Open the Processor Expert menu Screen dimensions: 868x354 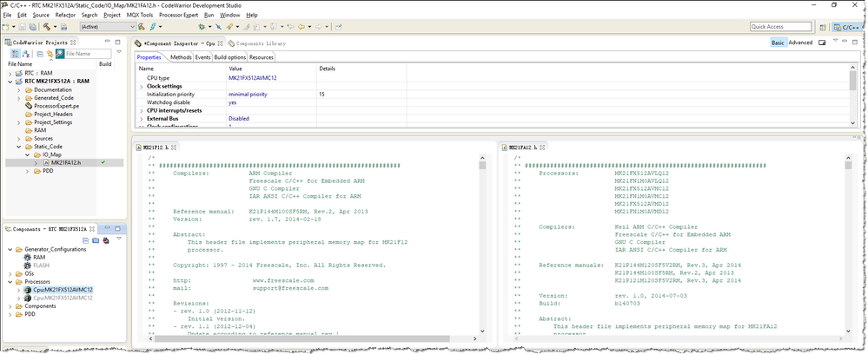click(x=179, y=15)
